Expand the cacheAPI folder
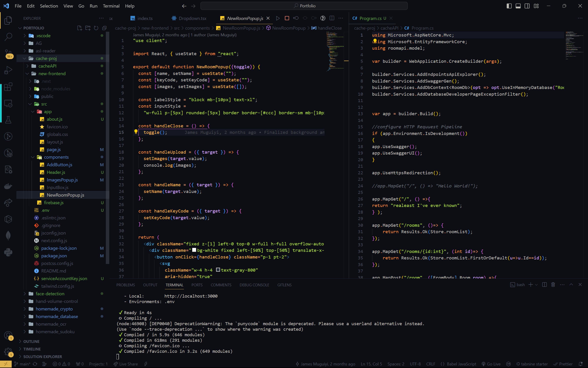Image resolution: width=588 pixels, height=368 pixels. (63, 66)
